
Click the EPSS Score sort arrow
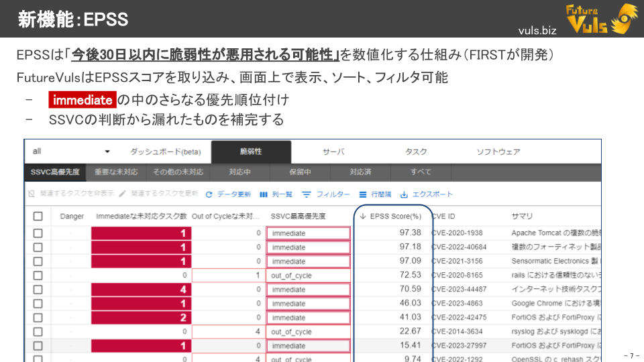point(363,217)
